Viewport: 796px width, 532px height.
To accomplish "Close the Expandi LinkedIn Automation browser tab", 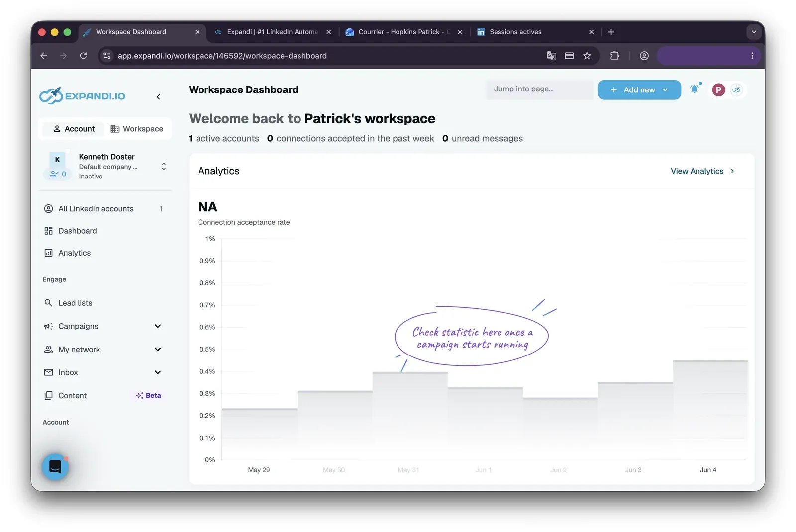I will 328,32.
